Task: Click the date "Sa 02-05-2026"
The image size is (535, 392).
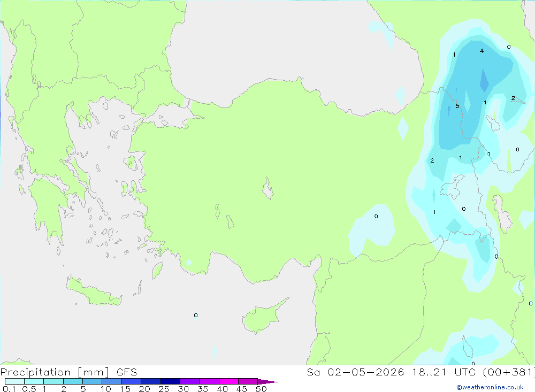Action: click(355, 372)
